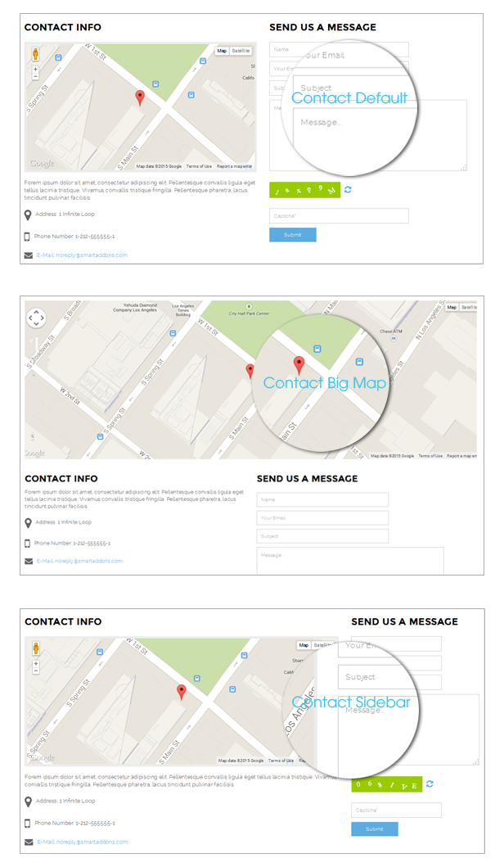Zoom in on the Contact Default map
The width and height of the screenshot is (504, 867).
(35, 69)
